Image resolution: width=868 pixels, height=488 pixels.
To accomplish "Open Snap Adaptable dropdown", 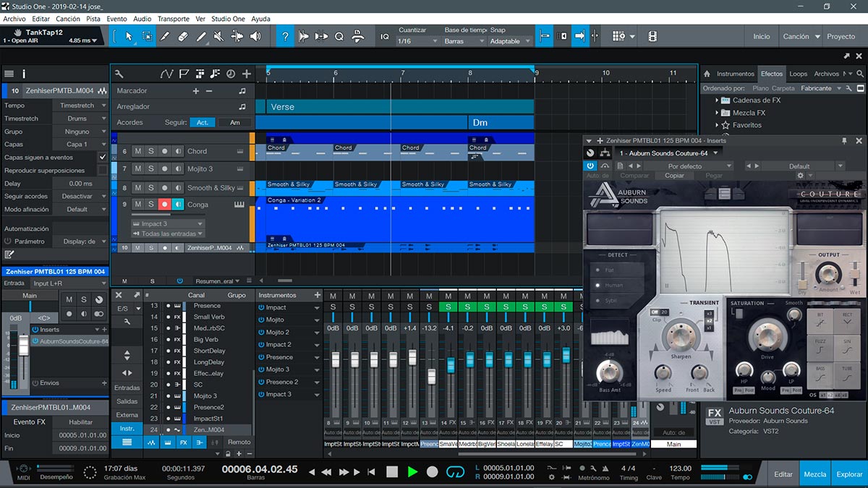I will tap(511, 41).
